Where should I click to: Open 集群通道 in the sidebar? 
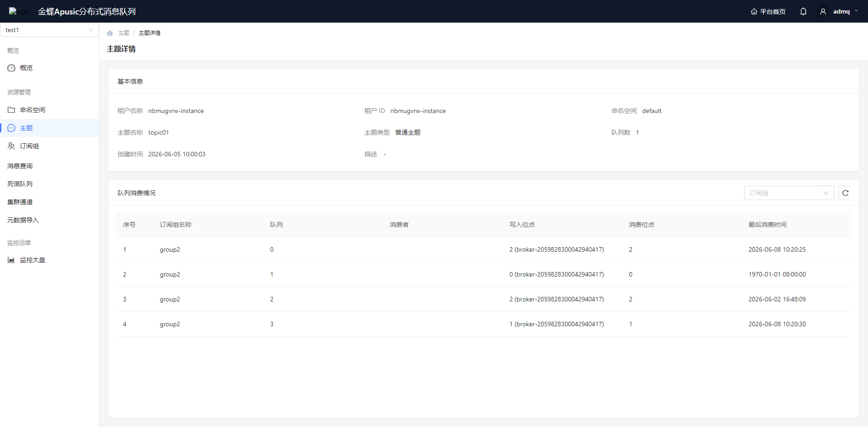tap(49, 202)
